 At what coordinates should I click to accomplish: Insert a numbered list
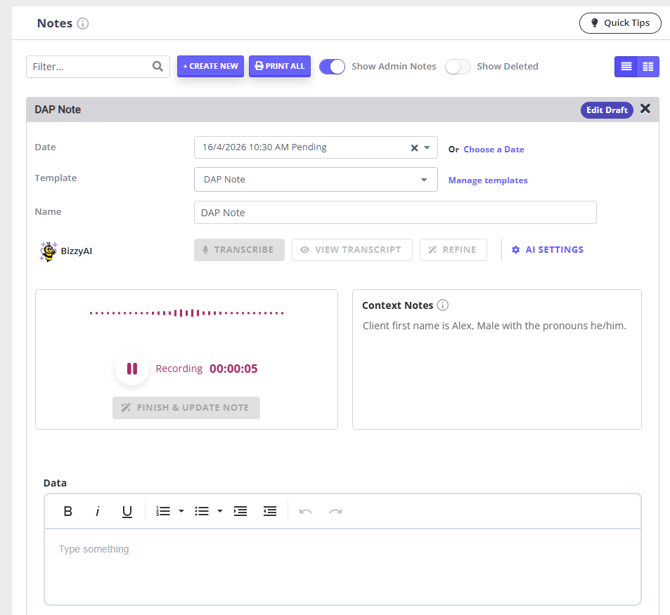click(x=163, y=511)
